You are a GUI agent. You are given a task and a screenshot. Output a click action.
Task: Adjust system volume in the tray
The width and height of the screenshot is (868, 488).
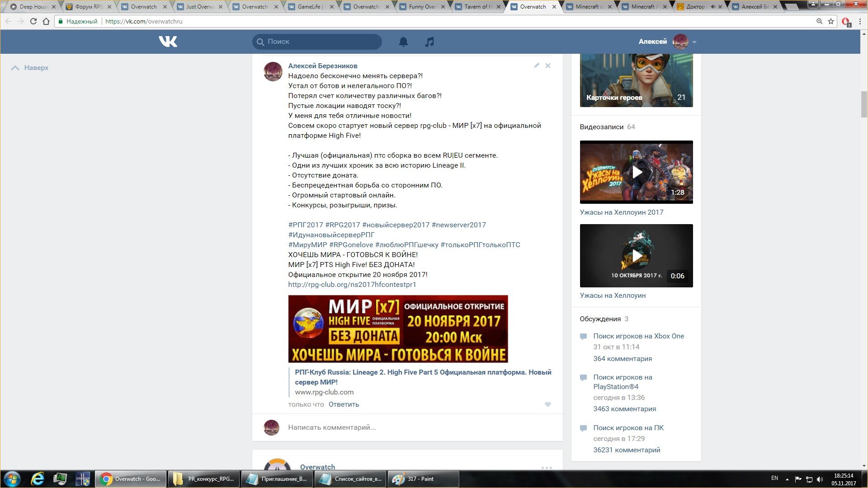click(x=820, y=479)
